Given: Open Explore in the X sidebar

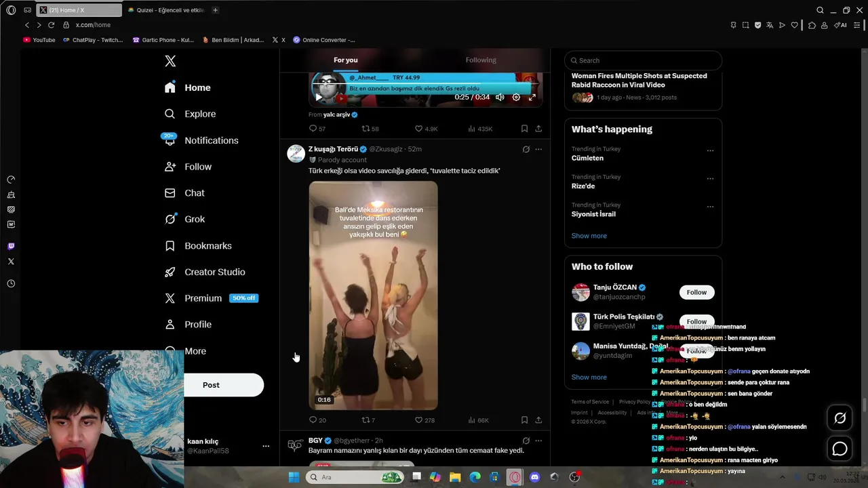Looking at the screenshot, I should (x=191, y=114).
